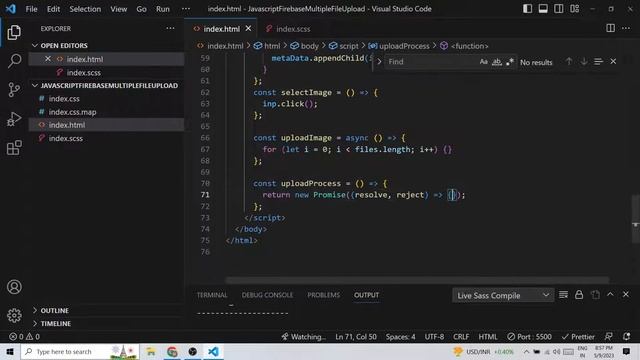Screen dimensions: 640x360
Task: Click Ln 71, Col 50 status item
Action: click(356, 337)
